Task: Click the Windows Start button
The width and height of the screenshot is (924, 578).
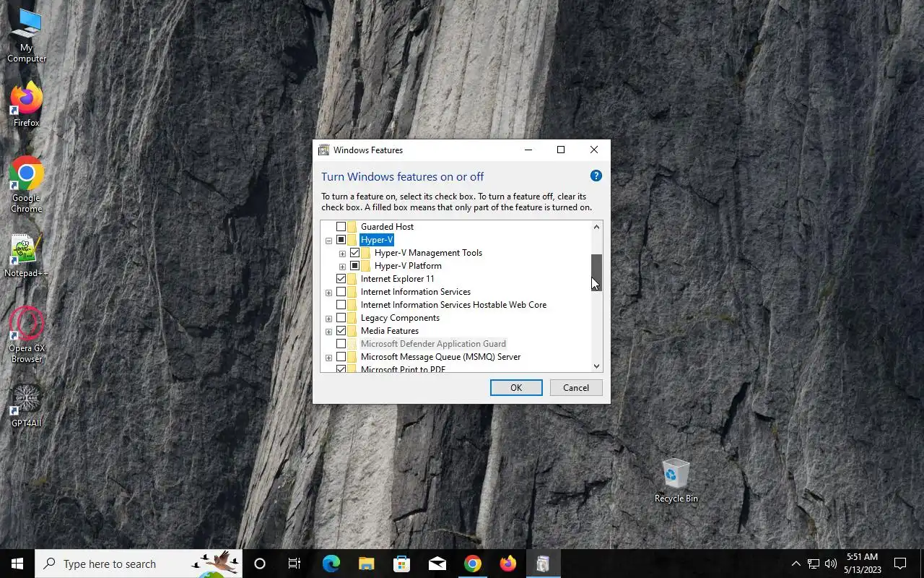Action: point(17,564)
